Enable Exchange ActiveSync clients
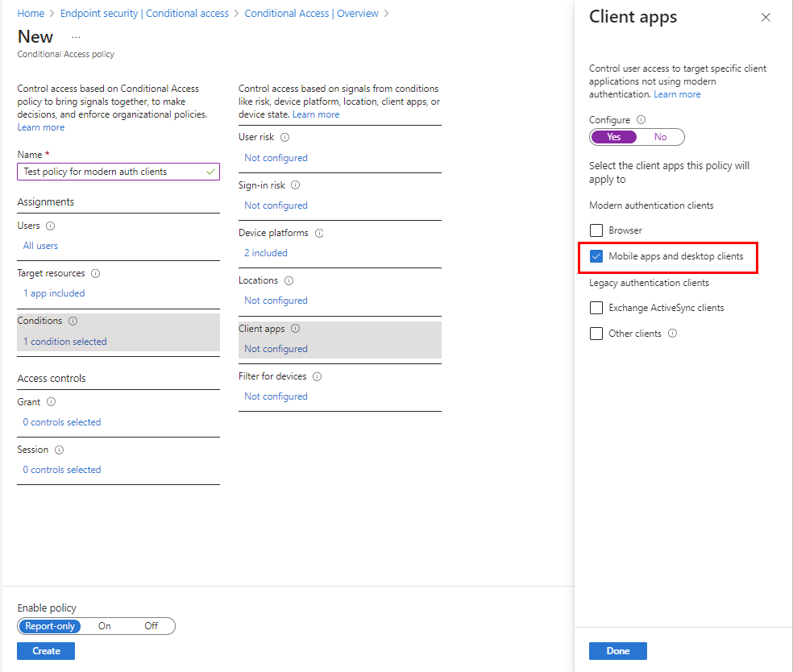Viewport: 793px width, 672px height. tap(596, 308)
